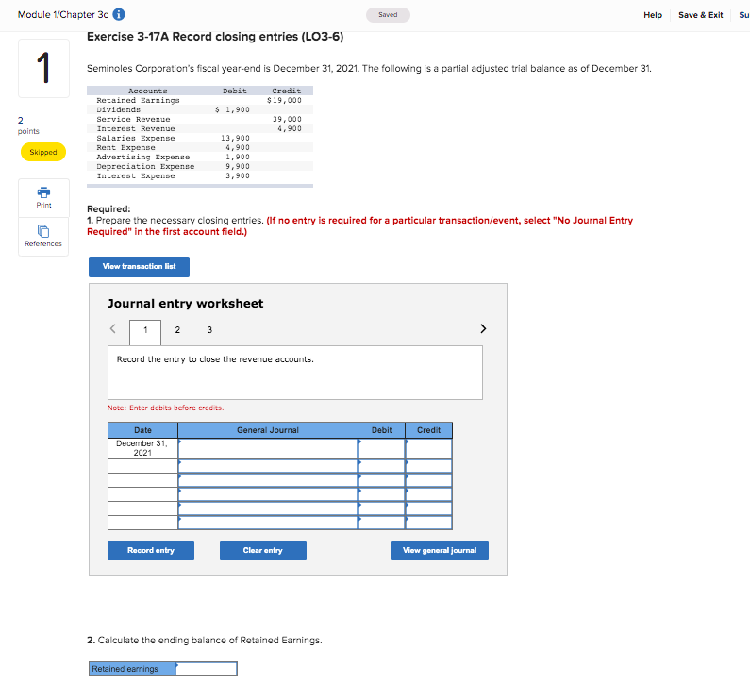The image size is (750, 700).
Task: Open fourth row General Journal account dropdown
Action: 268,494
